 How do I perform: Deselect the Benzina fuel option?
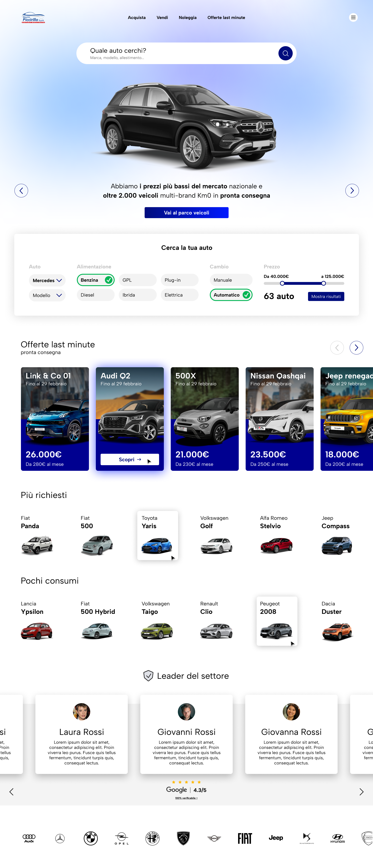pyautogui.click(x=96, y=280)
